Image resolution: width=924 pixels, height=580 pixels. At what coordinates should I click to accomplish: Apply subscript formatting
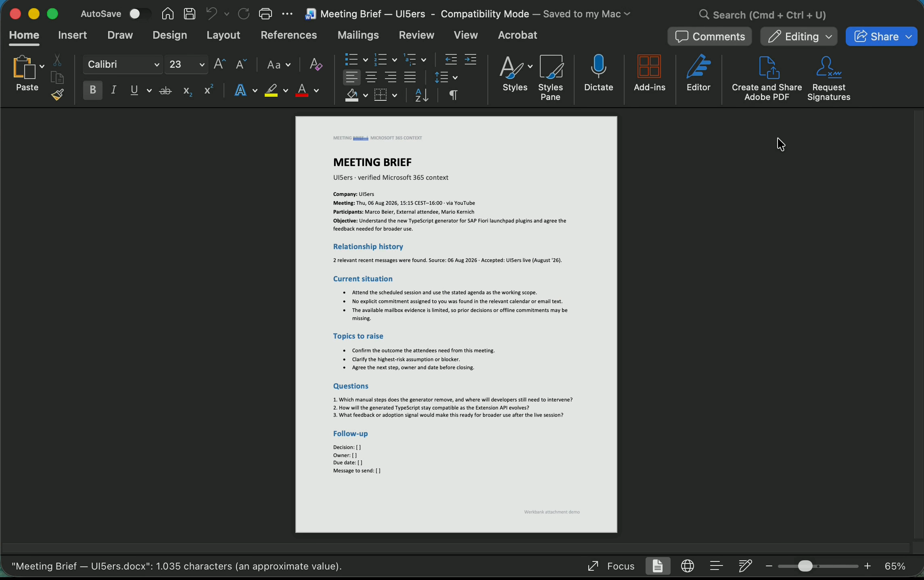tap(187, 91)
